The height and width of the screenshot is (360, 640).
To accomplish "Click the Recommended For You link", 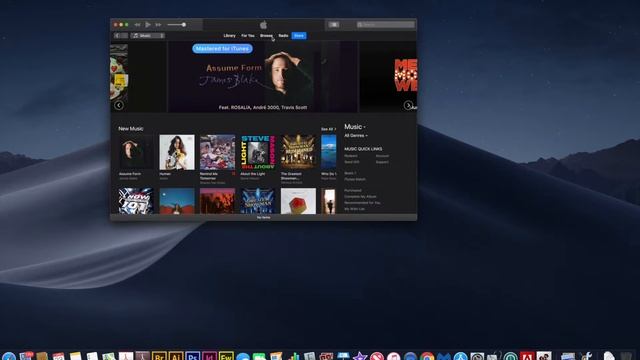I will [362, 203].
